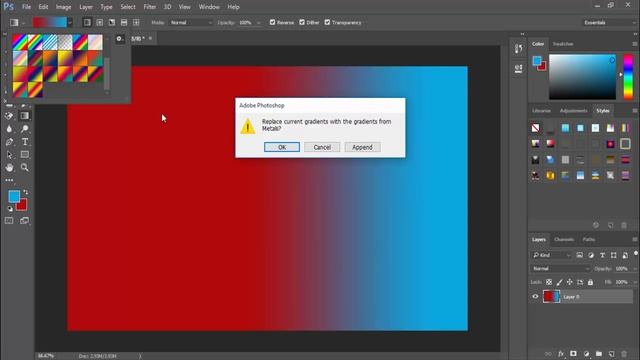The height and width of the screenshot is (360, 640).
Task: Select the Gradient tool in the toolbox
Action: (25, 116)
